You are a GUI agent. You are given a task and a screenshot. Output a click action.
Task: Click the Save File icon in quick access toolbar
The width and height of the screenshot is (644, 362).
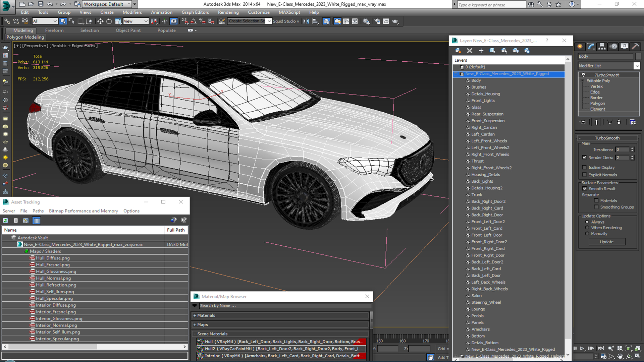click(x=41, y=4)
